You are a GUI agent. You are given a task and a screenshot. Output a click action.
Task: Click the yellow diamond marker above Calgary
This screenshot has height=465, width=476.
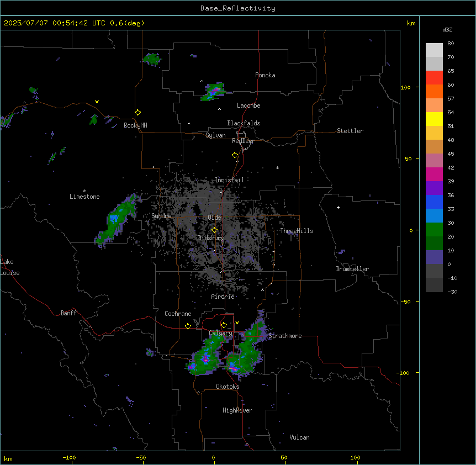coord(224,325)
